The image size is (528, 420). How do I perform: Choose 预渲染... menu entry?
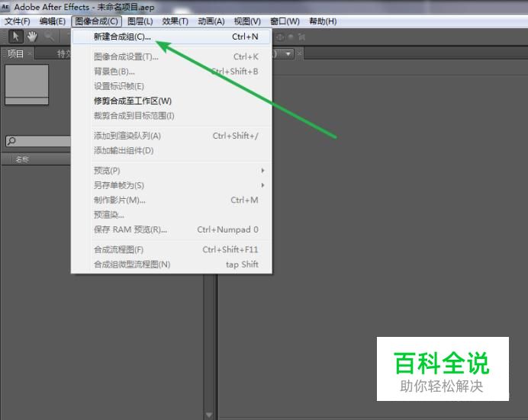(x=172, y=215)
